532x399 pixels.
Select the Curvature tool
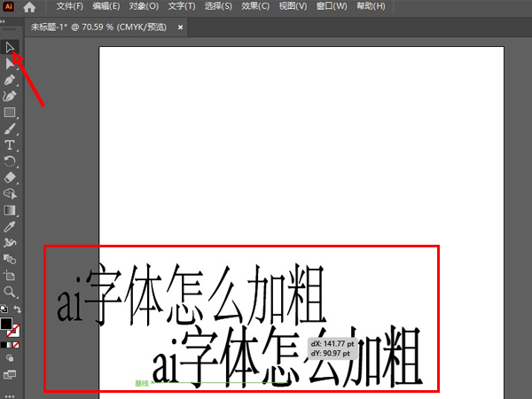pyautogui.click(x=10, y=96)
